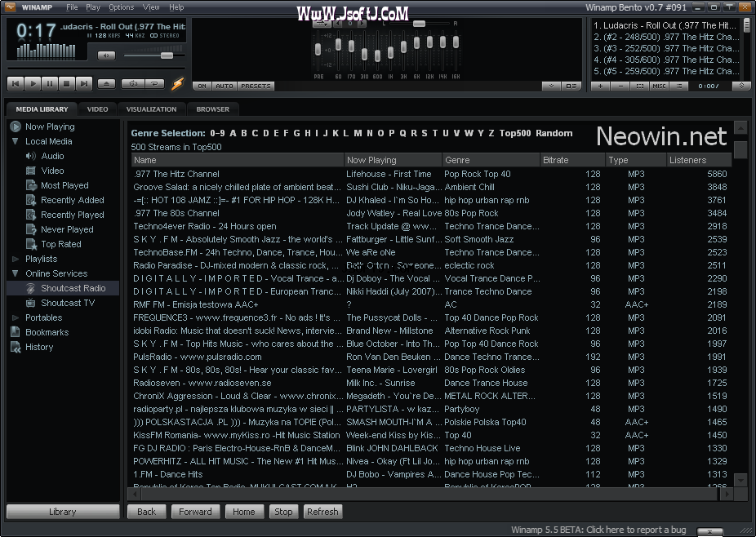Click Winamp 5.5 BETA report a bug link
The height and width of the screenshot is (537, 756).
[x=598, y=530]
